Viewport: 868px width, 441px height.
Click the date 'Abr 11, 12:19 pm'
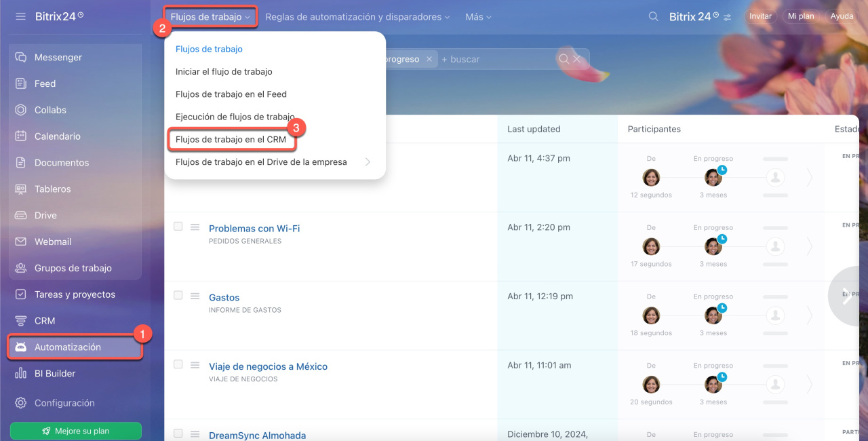point(540,296)
